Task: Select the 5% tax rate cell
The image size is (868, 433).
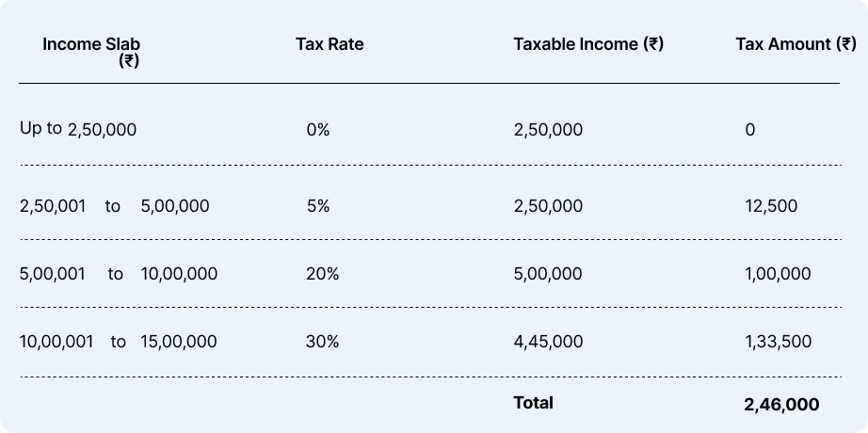Action: point(318,206)
